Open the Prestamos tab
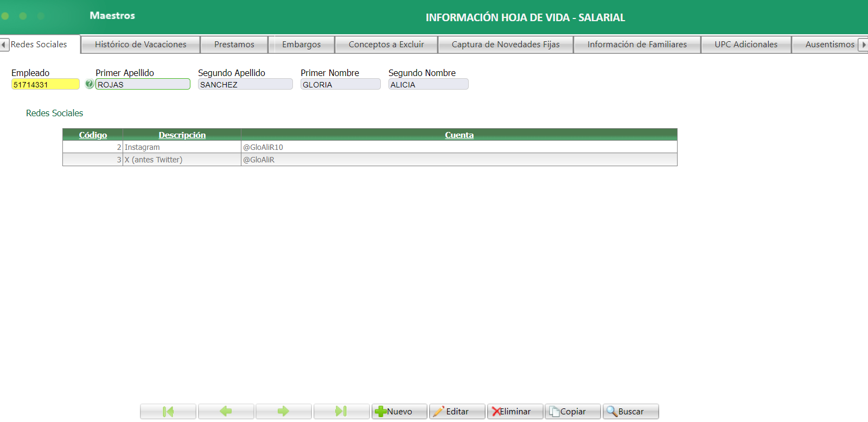The height and width of the screenshot is (422, 868). [234, 45]
